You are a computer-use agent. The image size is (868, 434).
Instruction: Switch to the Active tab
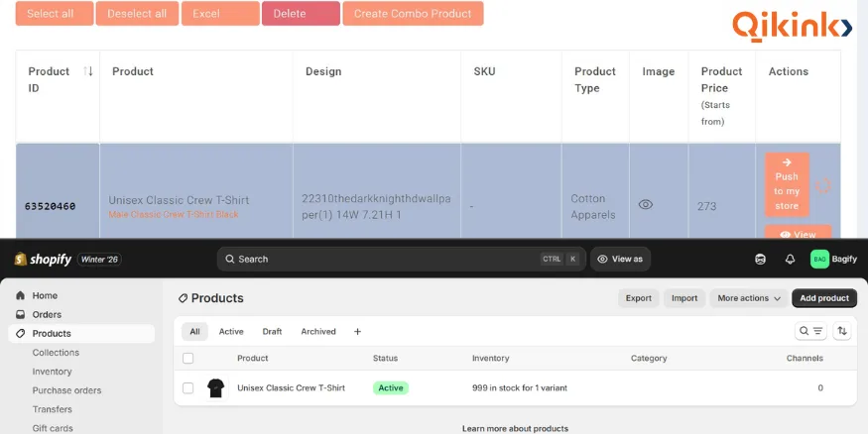click(x=231, y=331)
